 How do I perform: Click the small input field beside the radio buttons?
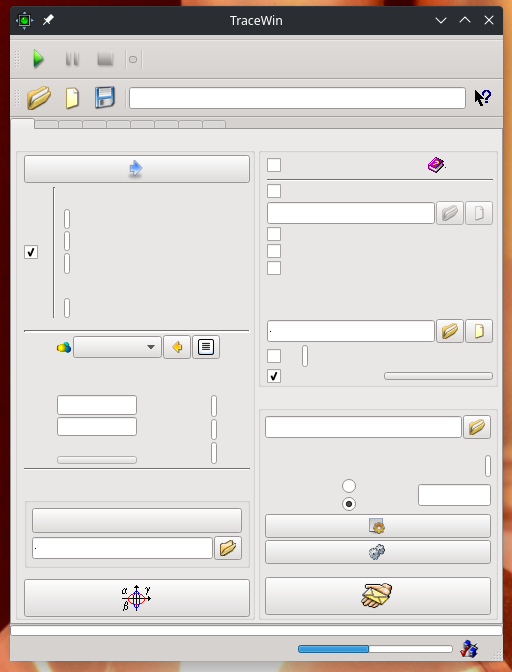tap(454, 495)
